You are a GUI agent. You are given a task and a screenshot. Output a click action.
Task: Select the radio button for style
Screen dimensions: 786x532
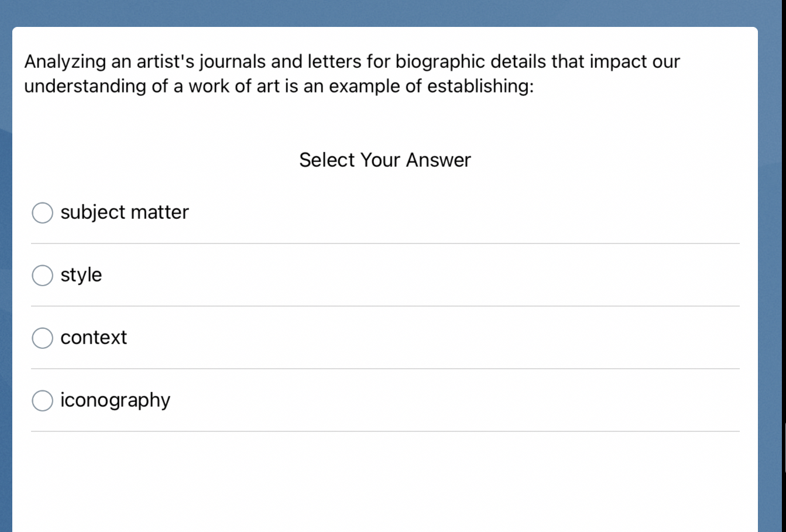[x=42, y=275]
